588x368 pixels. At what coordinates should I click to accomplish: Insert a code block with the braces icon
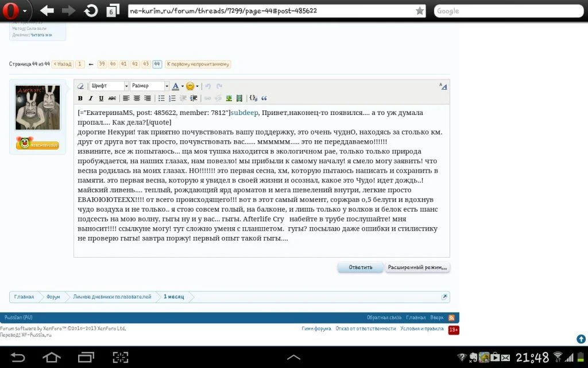[253, 98]
